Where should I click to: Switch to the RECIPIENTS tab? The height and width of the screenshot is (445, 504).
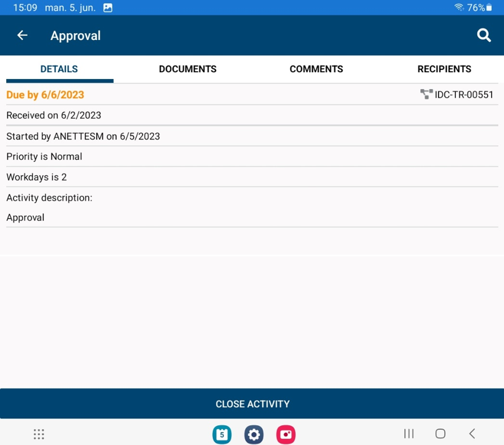point(444,69)
